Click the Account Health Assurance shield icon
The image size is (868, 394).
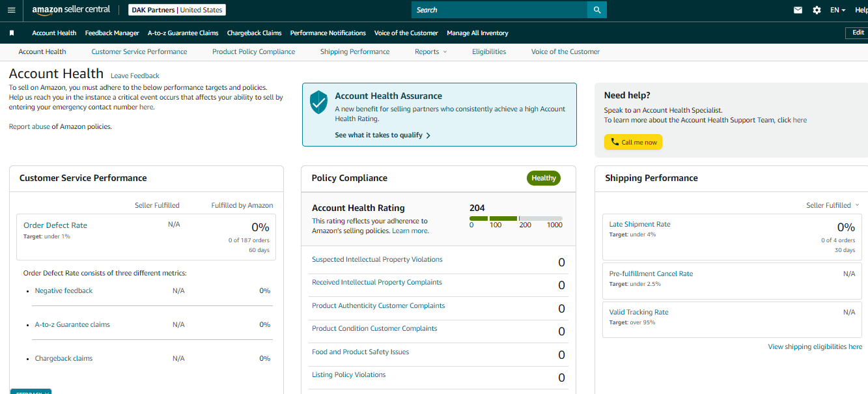[x=318, y=102]
